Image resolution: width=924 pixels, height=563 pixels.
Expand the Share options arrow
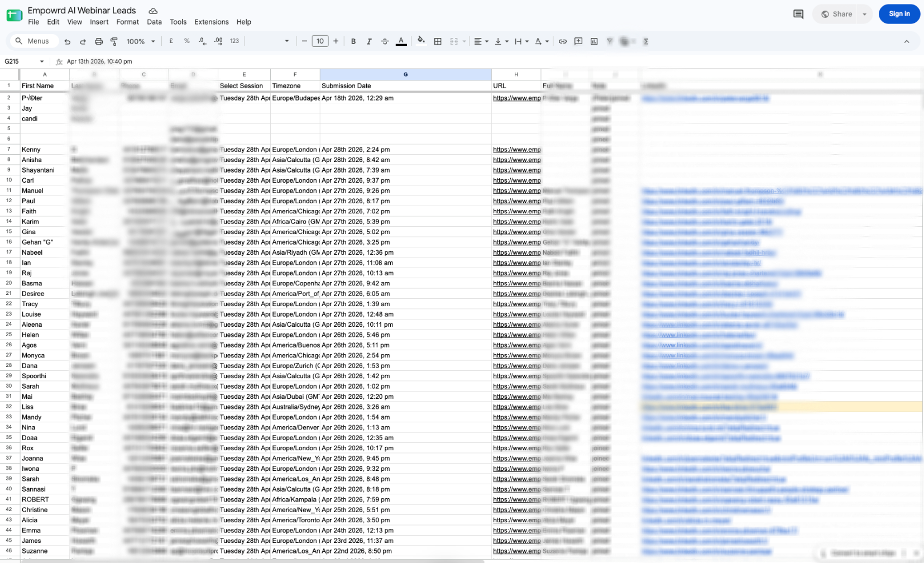pos(864,14)
